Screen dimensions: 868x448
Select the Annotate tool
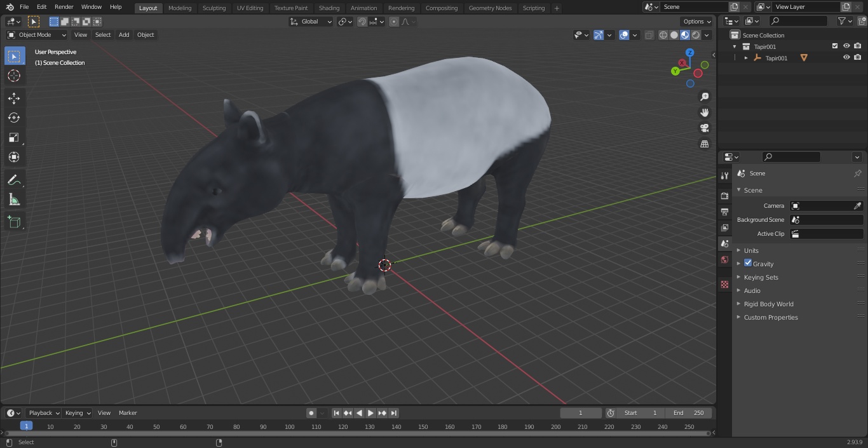click(14, 180)
